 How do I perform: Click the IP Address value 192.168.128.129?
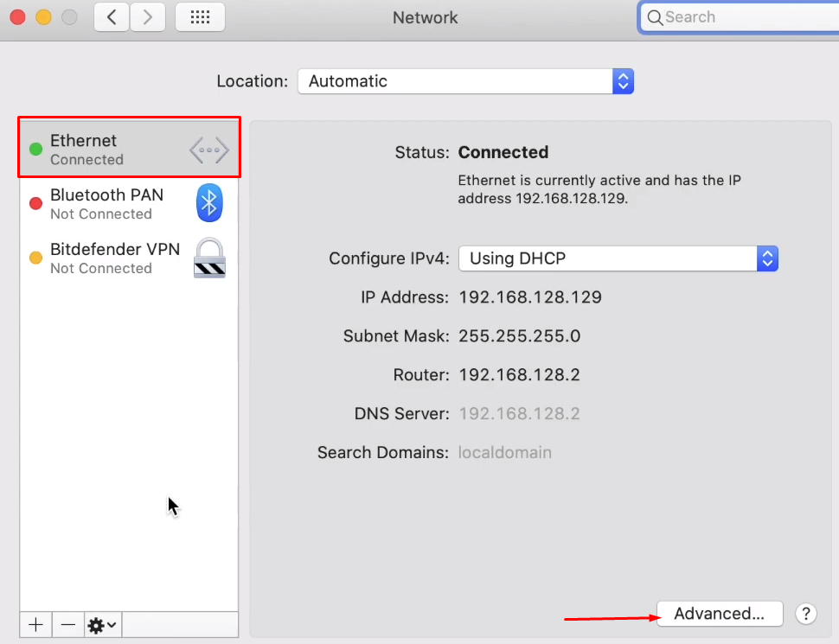529,297
